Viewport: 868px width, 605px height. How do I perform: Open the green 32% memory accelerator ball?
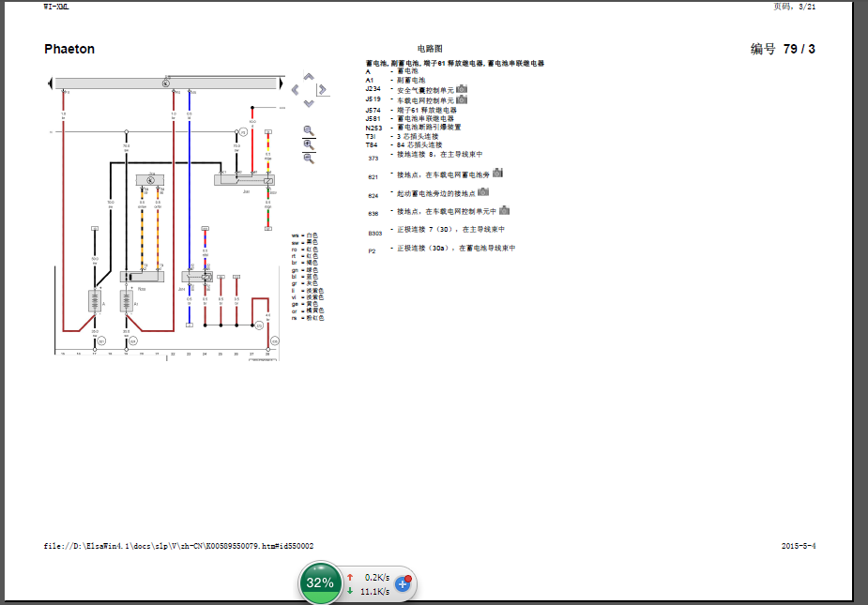click(x=320, y=582)
